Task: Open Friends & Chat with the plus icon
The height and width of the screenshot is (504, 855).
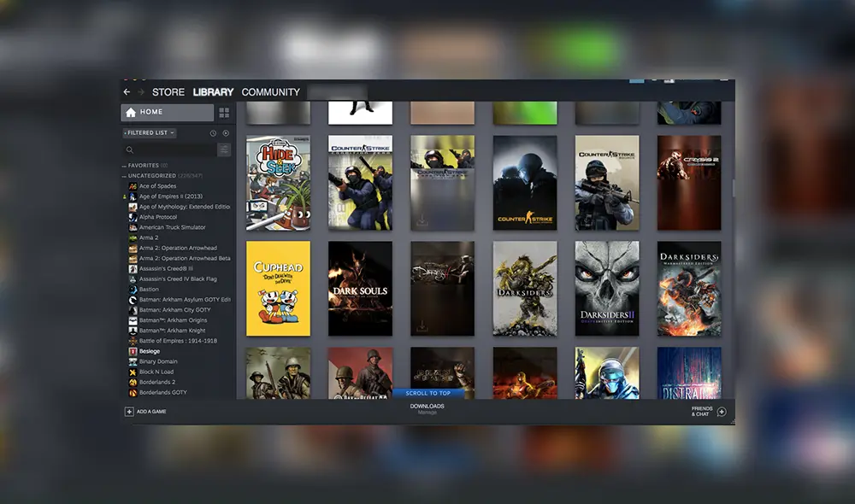Action: (722, 412)
